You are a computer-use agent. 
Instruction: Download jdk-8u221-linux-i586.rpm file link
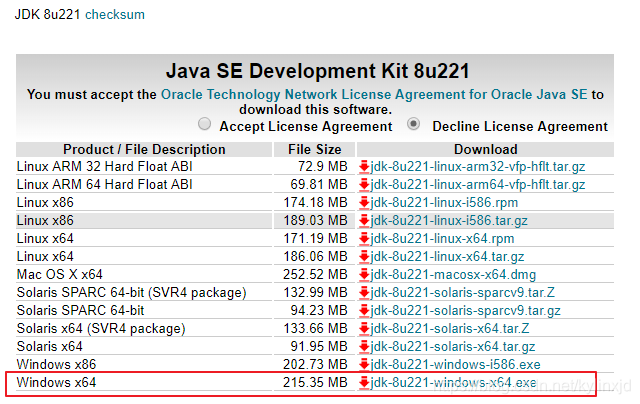click(x=444, y=203)
